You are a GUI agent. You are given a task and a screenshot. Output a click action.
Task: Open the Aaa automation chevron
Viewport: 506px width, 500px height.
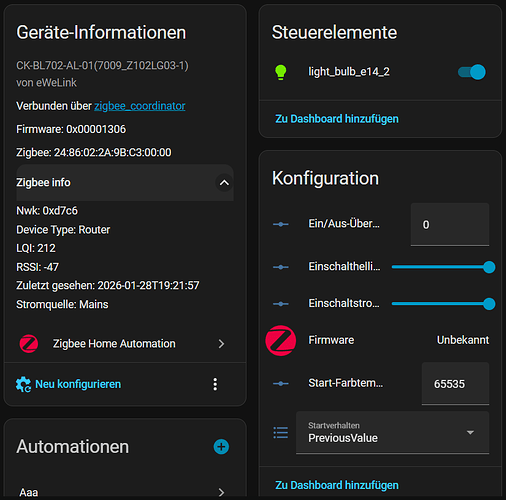point(221,492)
